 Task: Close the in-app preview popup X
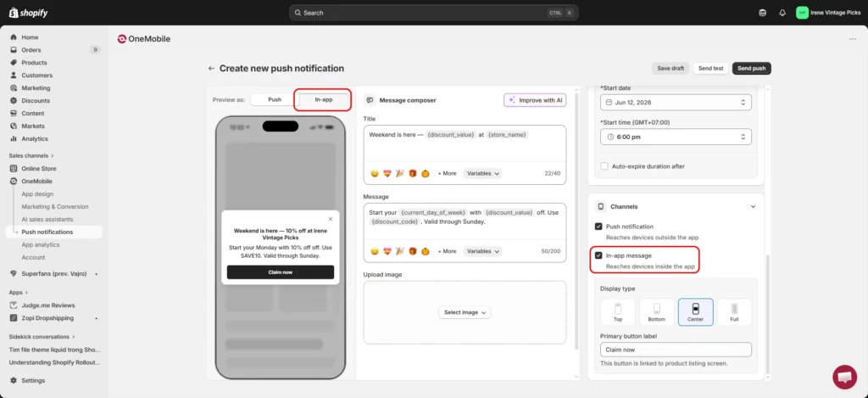pyautogui.click(x=331, y=219)
